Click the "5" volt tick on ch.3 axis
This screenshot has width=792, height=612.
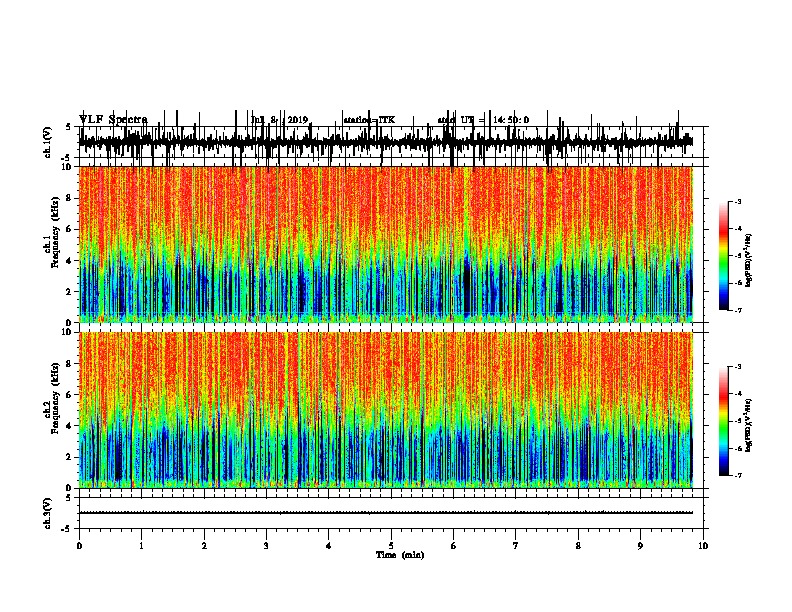69,498
